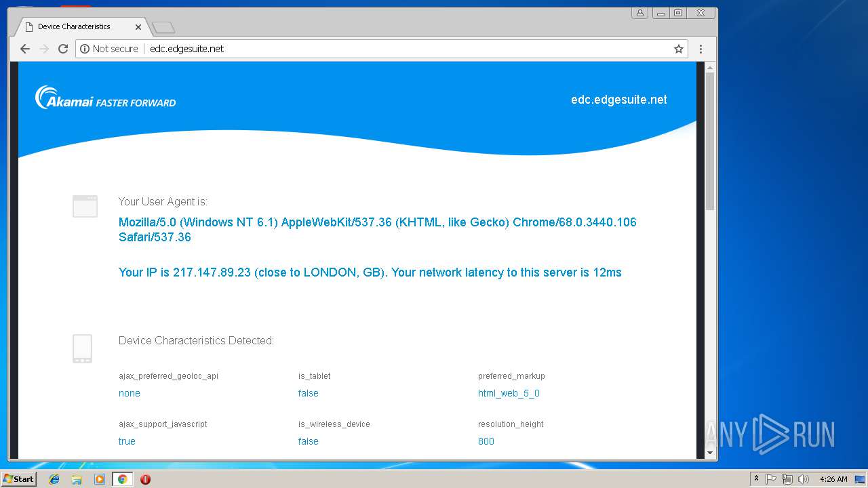The image size is (868, 488).
Task: Click the forward navigation arrow
Action: [44, 49]
